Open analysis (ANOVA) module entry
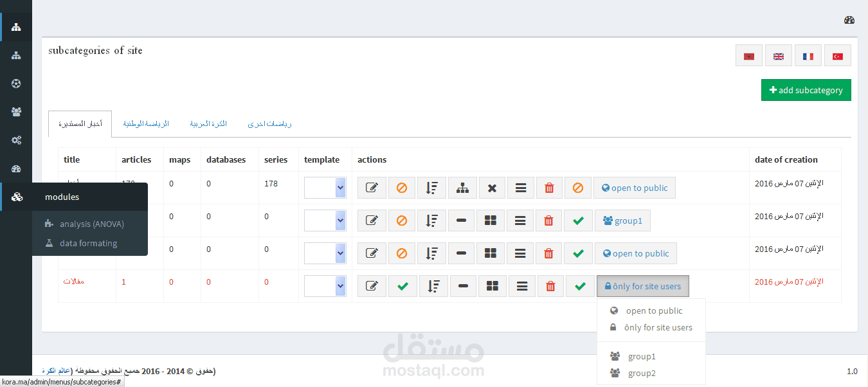The height and width of the screenshot is (387, 868). (90, 224)
